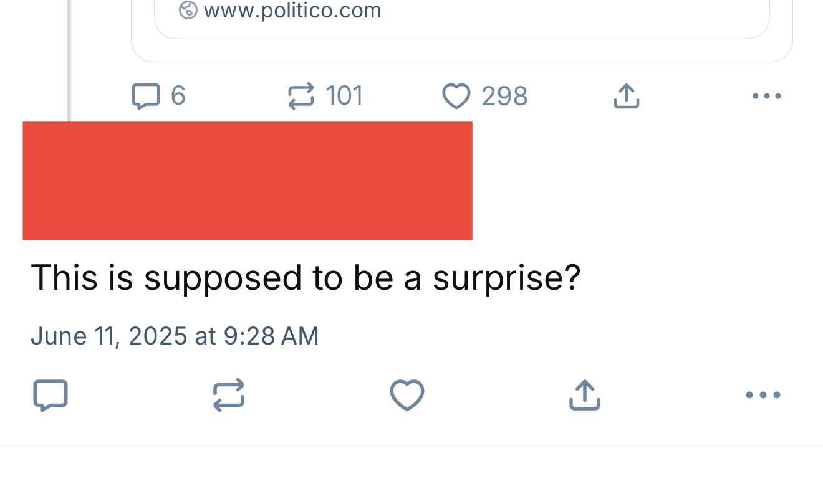Like the "supposed to be a surprise" post
The height and width of the screenshot is (504, 823).
coord(407,396)
